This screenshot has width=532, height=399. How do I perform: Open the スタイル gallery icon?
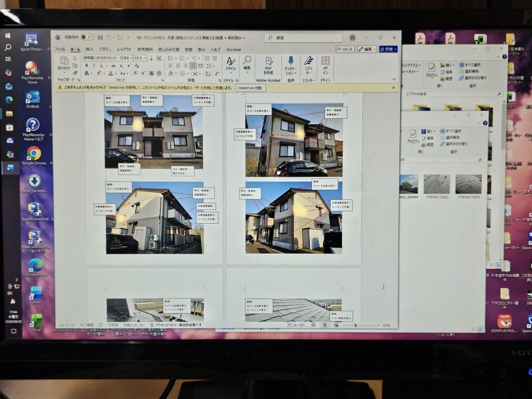click(x=230, y=63)
